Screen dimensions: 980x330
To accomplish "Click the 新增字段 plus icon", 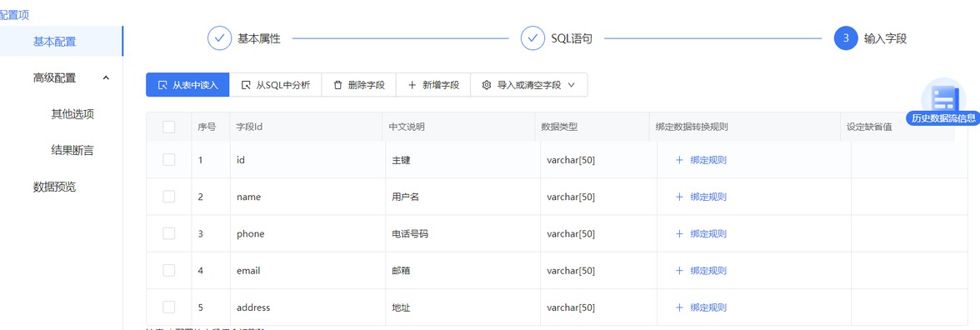I will click(412, 85).
